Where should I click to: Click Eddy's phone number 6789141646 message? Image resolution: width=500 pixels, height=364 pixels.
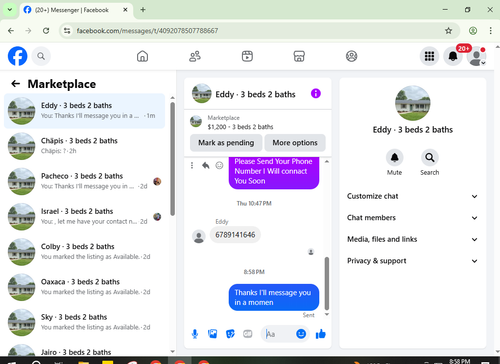coord(235,235)
